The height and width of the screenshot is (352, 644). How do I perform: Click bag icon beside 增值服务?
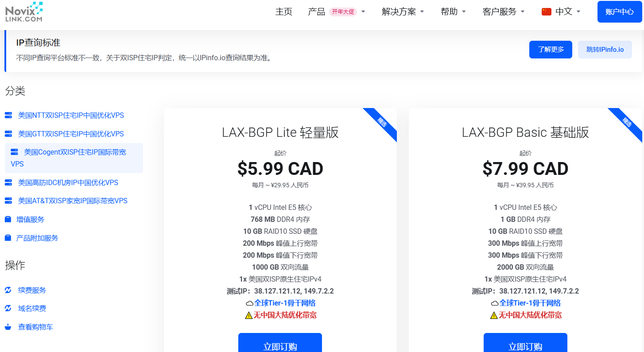8,219
